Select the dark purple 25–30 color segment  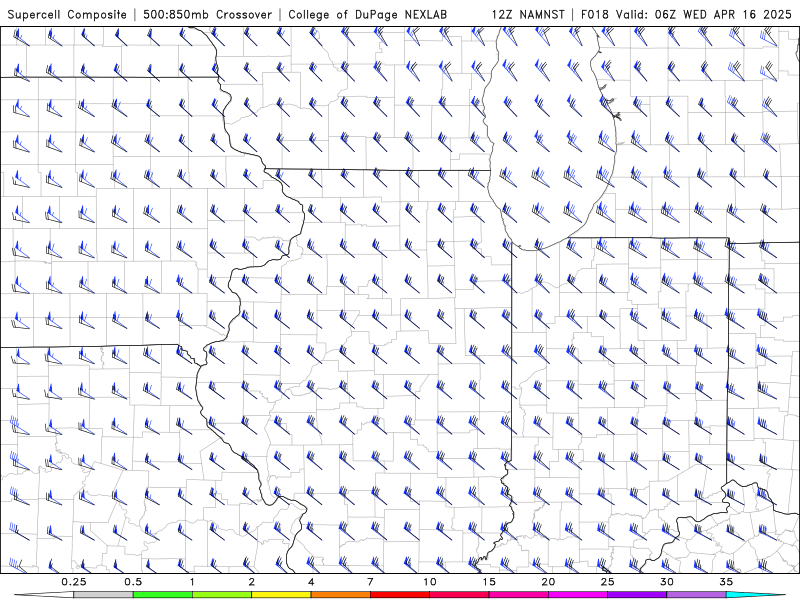tap(637, 595)
